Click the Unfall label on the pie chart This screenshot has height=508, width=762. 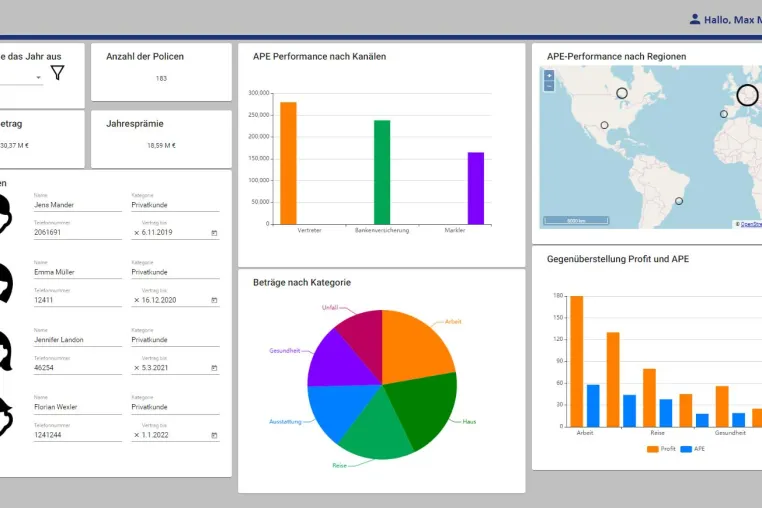point(329,308)
